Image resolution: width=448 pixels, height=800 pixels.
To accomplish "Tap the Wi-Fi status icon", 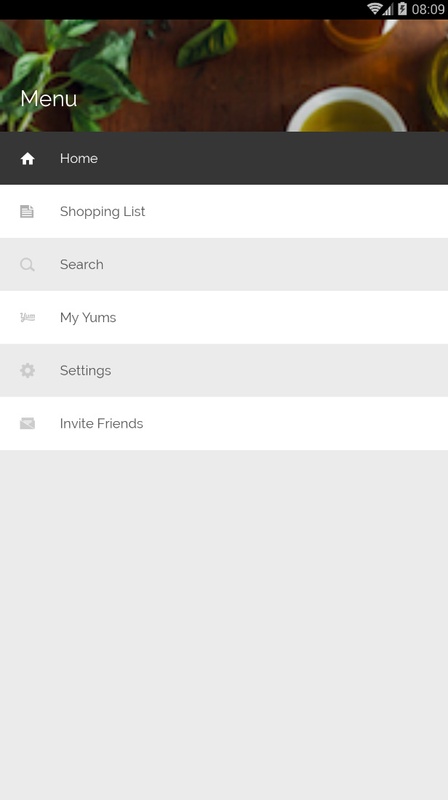I will [x=375, y=9].
